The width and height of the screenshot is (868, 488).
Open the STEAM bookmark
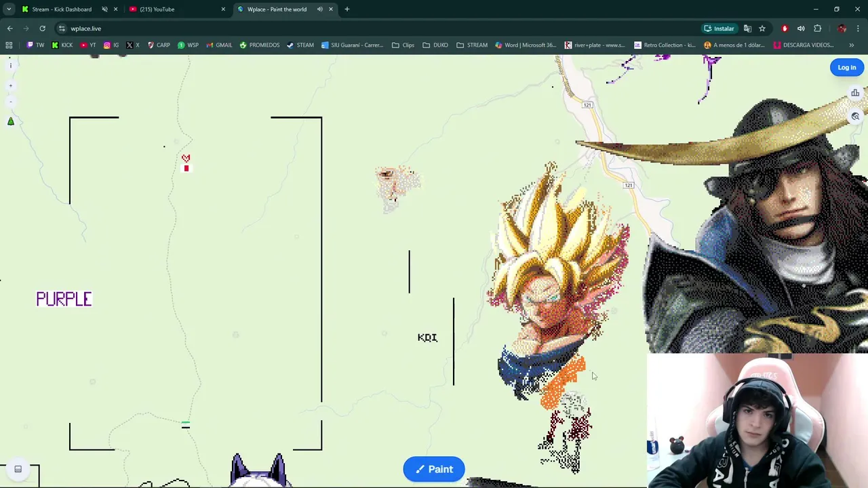(300, 45)
